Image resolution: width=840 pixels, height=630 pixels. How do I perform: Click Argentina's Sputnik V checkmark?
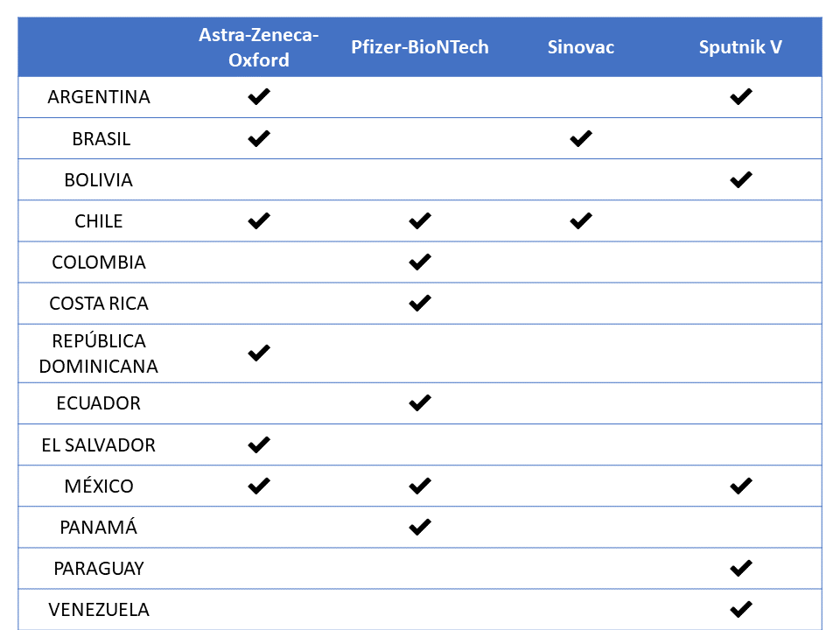pyautogui.click(x=741, y=96)
